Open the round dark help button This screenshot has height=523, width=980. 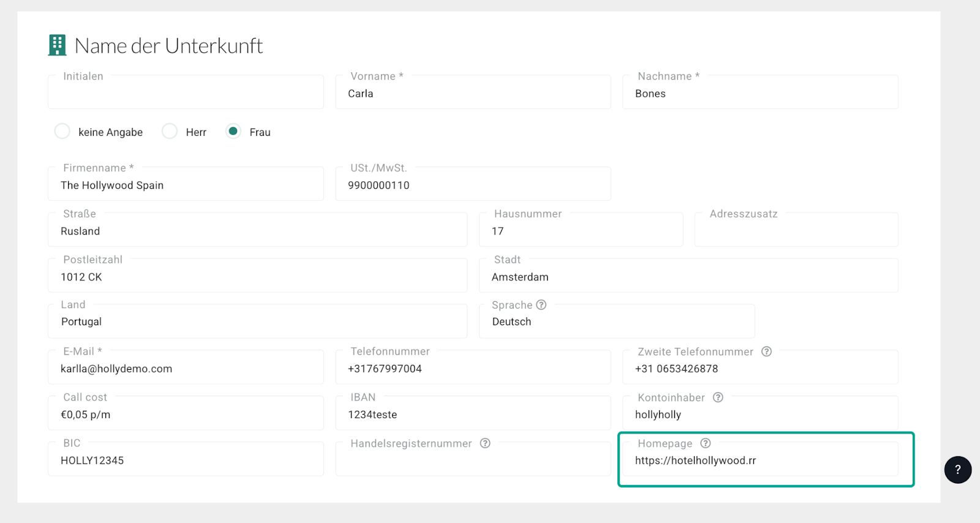tap(958, 470)
